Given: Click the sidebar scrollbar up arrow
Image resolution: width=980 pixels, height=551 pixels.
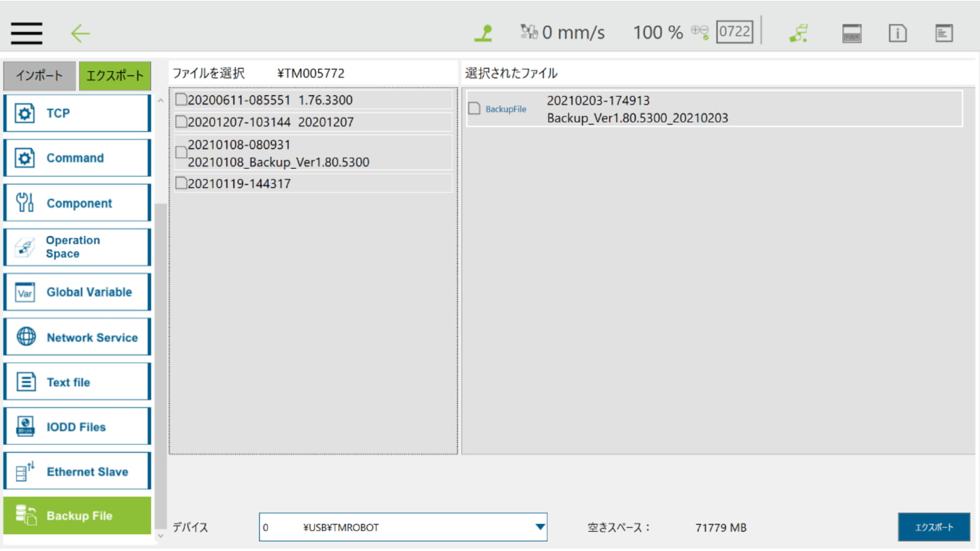Looking at the screenshot, I should (x=161, y=101).
